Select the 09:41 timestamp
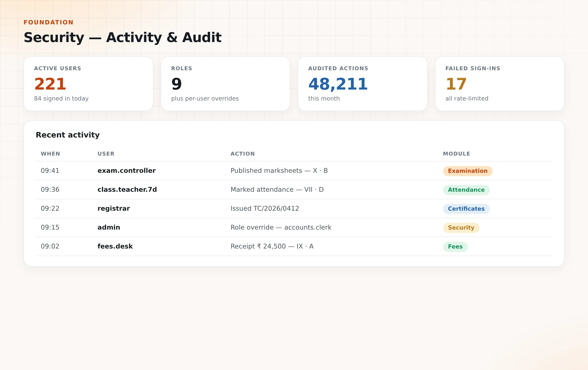Screen dimensions: 588x370 [50, 170]
